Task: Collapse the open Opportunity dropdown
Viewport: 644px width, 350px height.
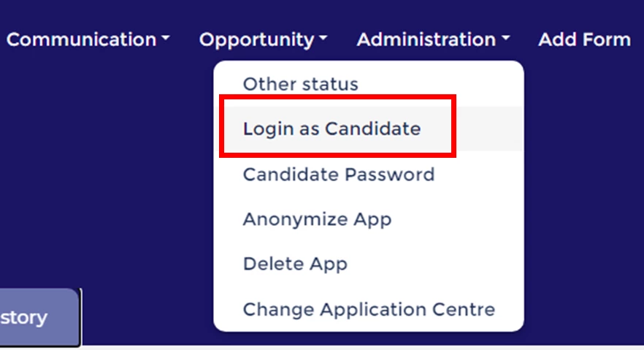Action: coord(257,39)
